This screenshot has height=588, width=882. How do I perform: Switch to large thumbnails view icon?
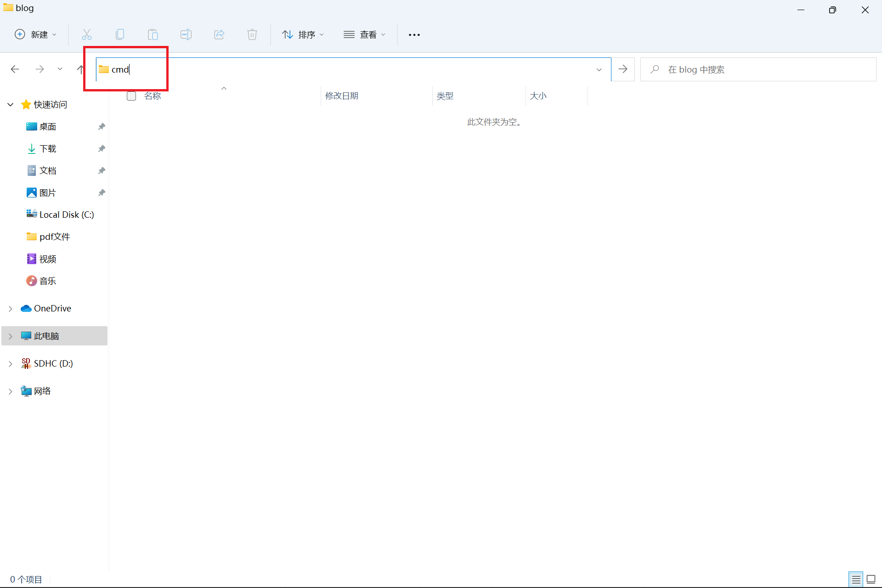[x=871, y=579]
